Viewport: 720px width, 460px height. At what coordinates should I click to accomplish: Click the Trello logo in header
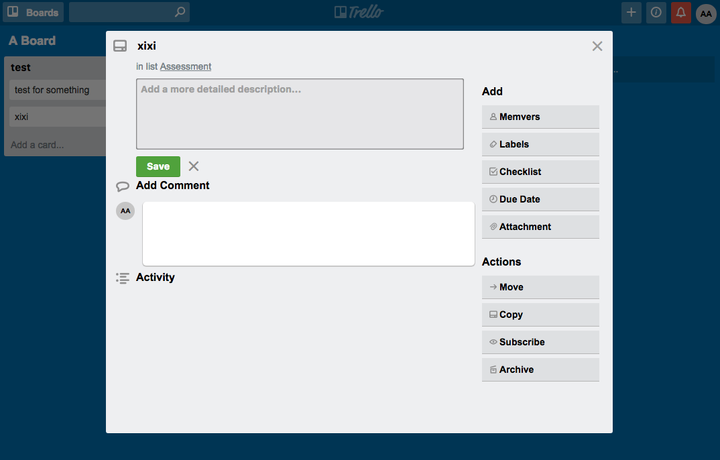(x=359, y=13)
